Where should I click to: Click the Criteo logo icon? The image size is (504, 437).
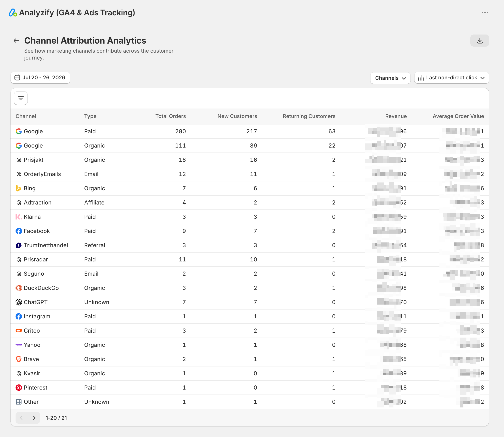point(19,331)
